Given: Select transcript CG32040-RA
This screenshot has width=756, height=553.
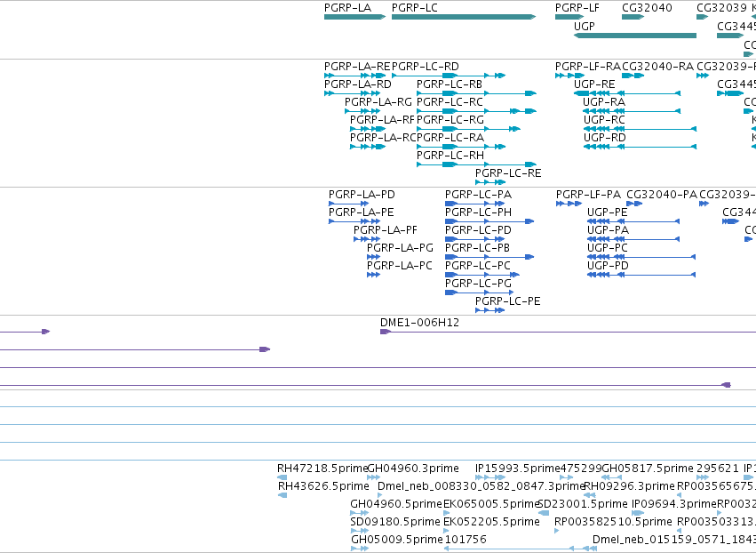Looking at the screenshot, I should point(657,66).
